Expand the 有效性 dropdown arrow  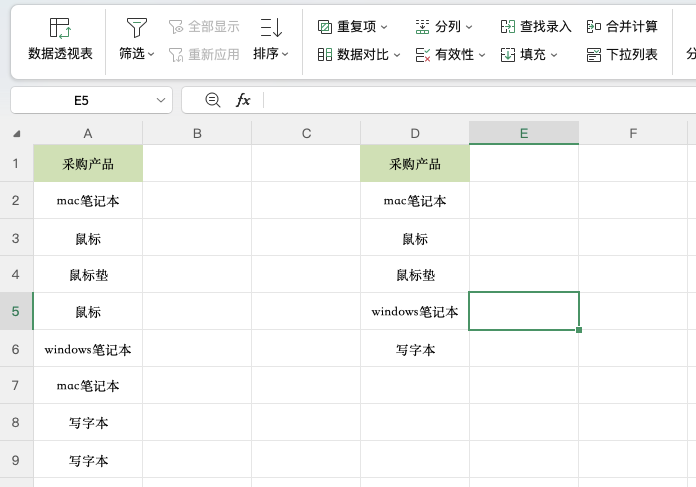pos(482,55)
